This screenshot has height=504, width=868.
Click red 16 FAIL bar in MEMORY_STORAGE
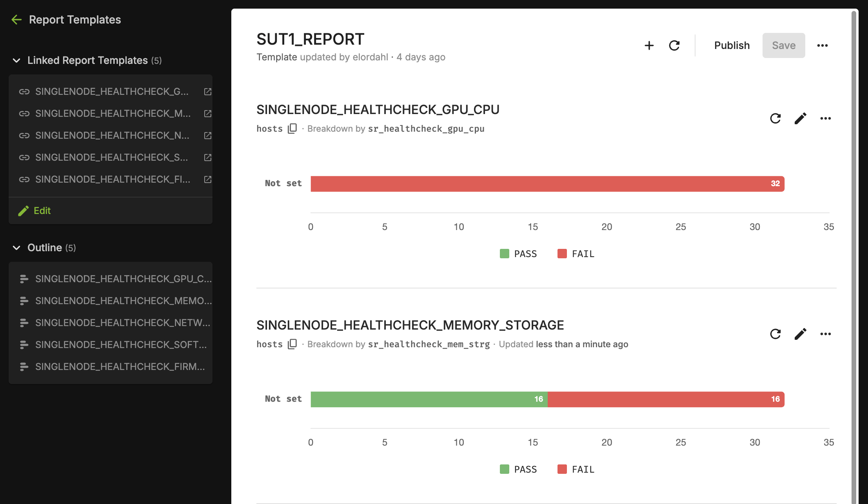tap(666, 399)
